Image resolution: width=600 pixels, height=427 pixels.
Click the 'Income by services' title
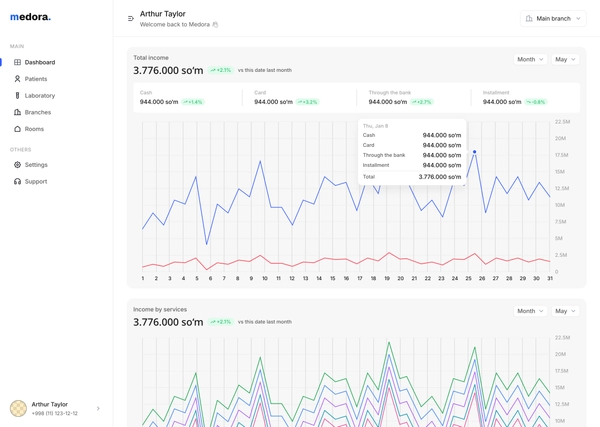tap(160, 310)
